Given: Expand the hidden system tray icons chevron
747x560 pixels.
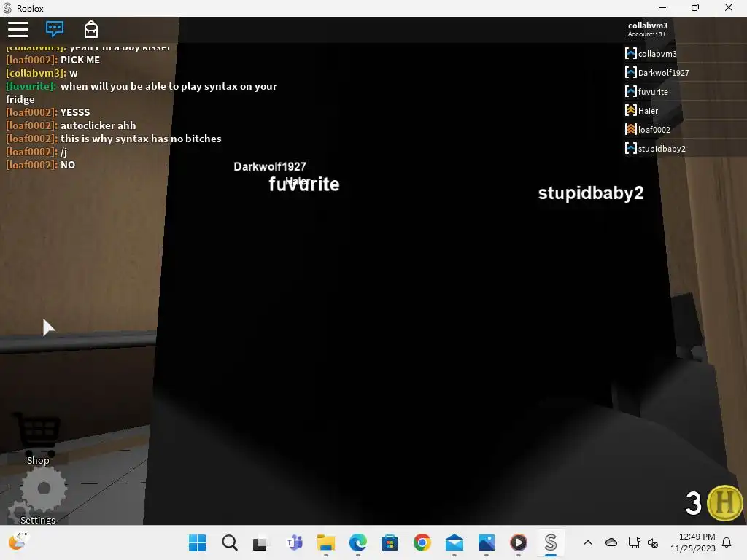Looking at the screenshot, I should coord(588,542).
